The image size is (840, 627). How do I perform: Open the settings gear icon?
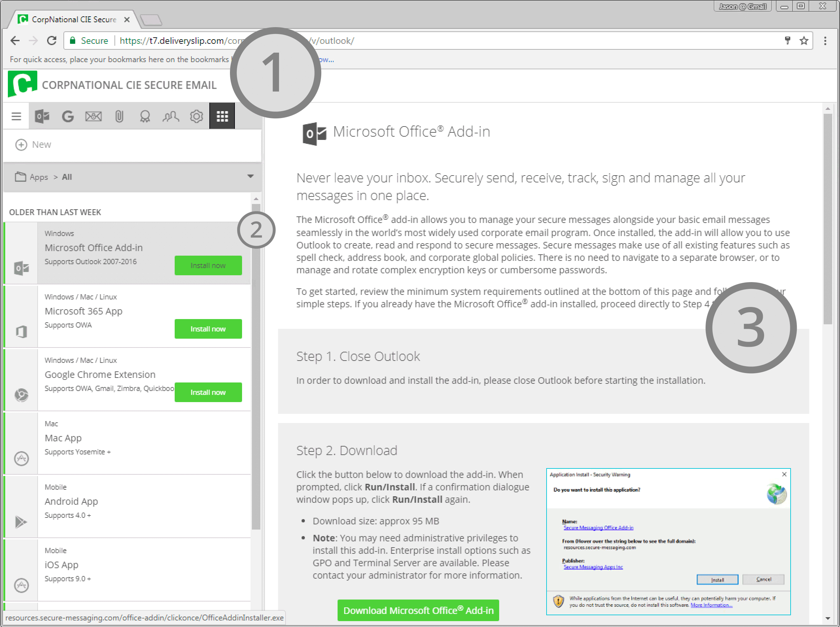(x=196, y=116)
